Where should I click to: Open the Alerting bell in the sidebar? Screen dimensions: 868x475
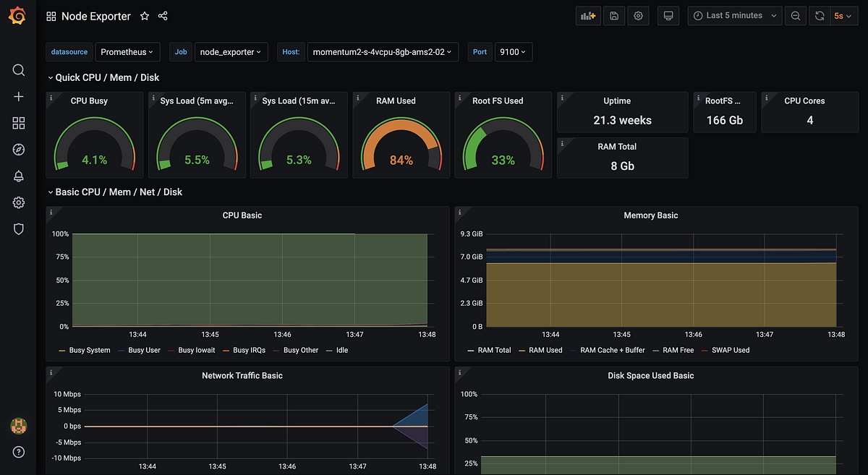coord(18,176)
